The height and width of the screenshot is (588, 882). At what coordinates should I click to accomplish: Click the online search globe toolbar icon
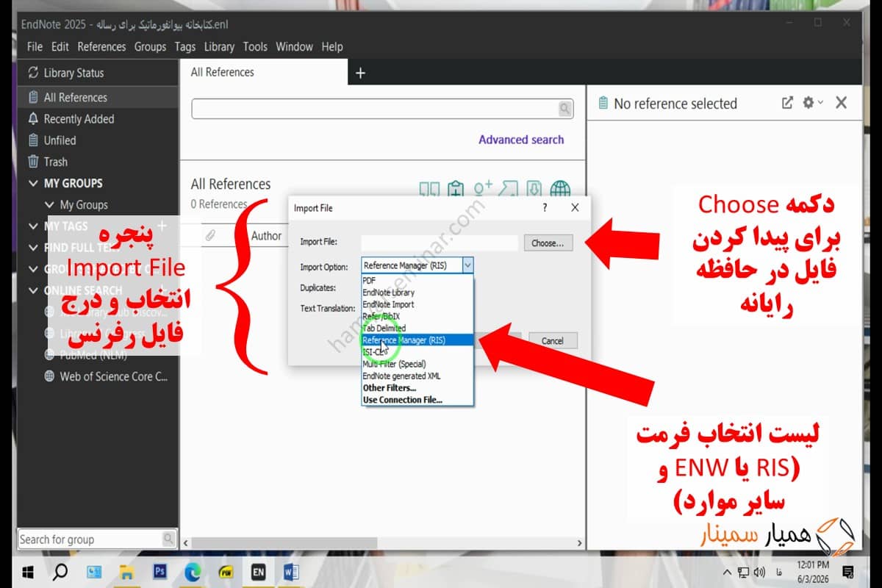[x=560, y=190]
